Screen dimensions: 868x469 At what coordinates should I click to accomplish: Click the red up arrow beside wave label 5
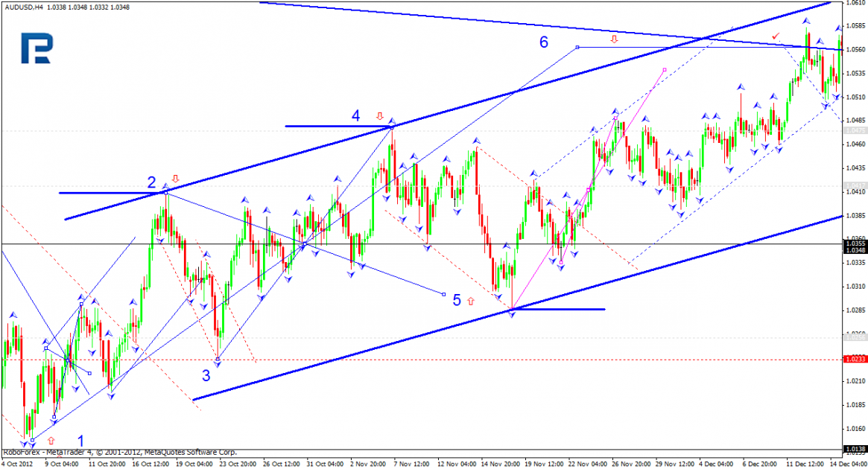coord(471,301)
